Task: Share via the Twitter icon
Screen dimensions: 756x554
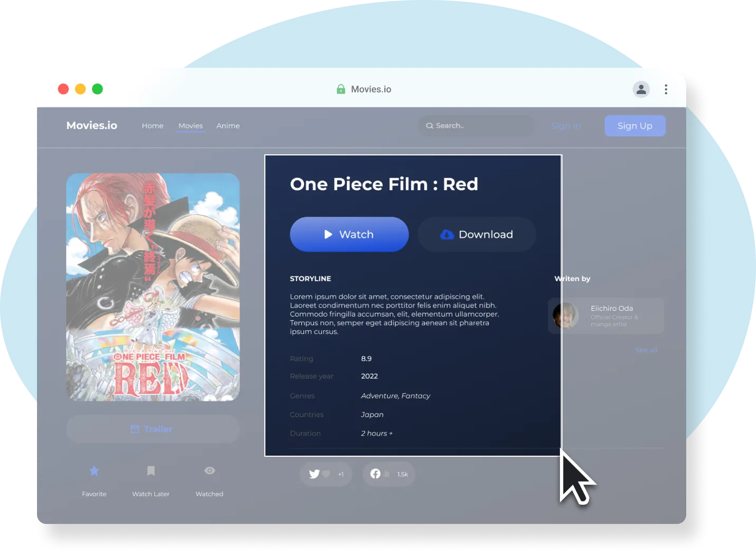Action: 315,474
